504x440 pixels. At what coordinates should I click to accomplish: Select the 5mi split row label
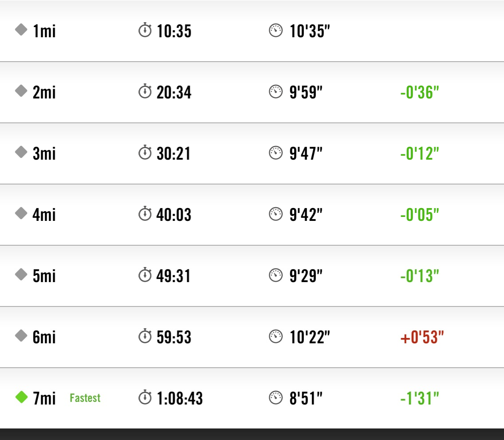point(44,276)
